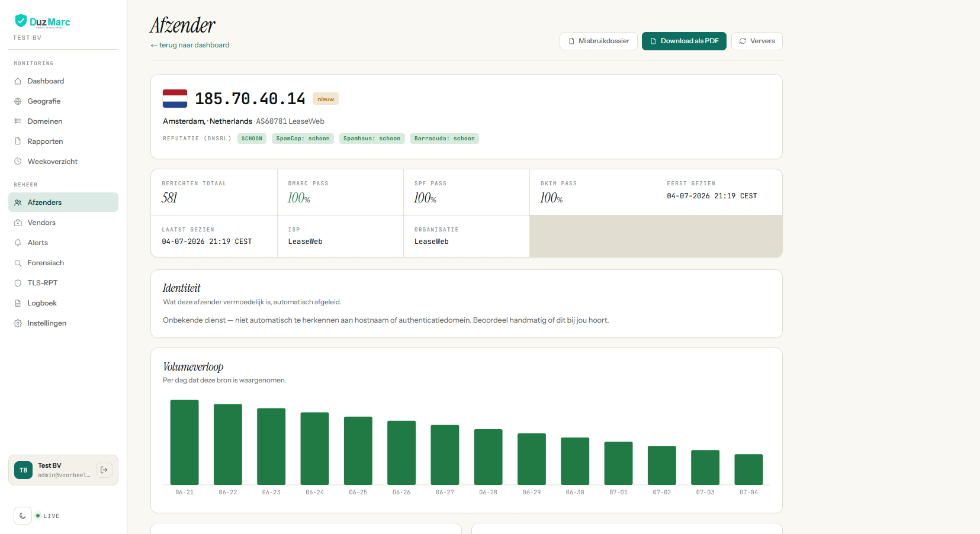Click the Misbruikdossier button
This screenshot has width=980, height=534.
pos(599,41)
